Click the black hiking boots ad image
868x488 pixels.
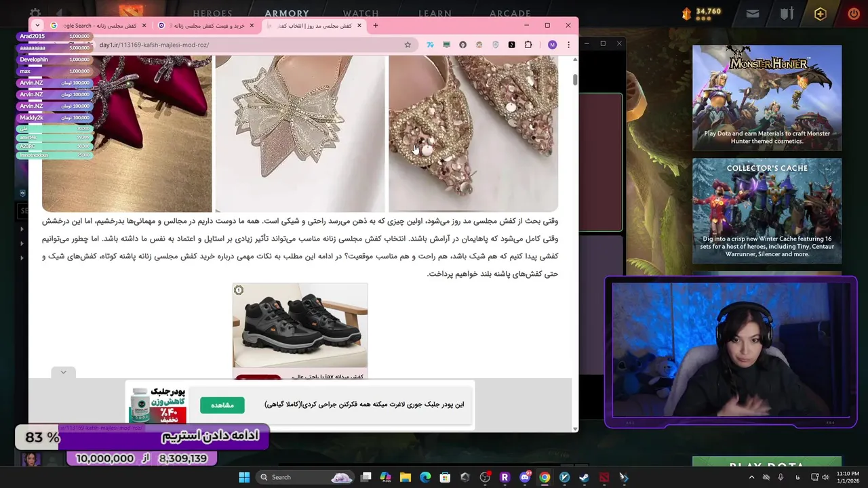(x=300, y=325)
